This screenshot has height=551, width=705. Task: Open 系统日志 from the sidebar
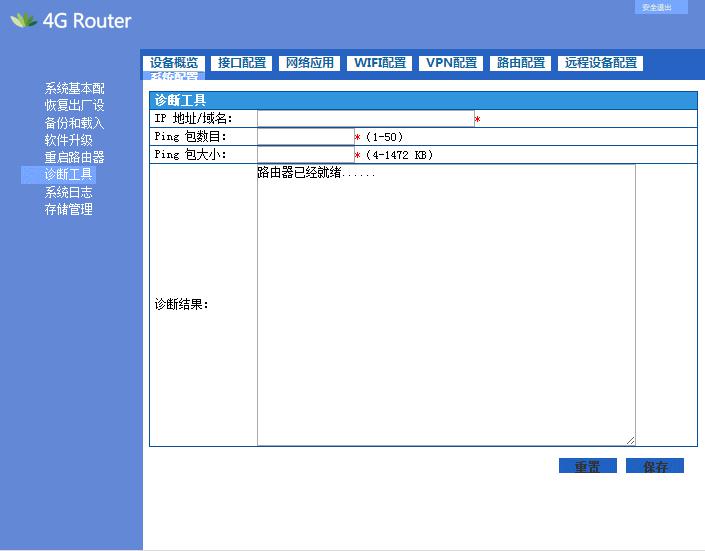[68, 192]
